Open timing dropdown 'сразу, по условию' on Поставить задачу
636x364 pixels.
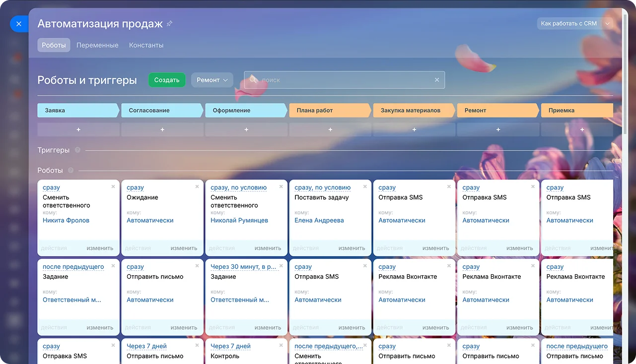coord(322,188)
